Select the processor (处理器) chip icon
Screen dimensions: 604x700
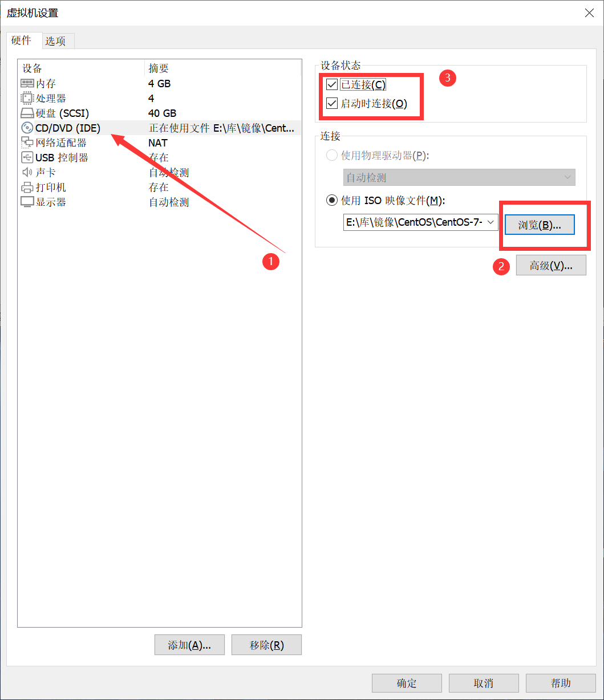click(27, 98)
